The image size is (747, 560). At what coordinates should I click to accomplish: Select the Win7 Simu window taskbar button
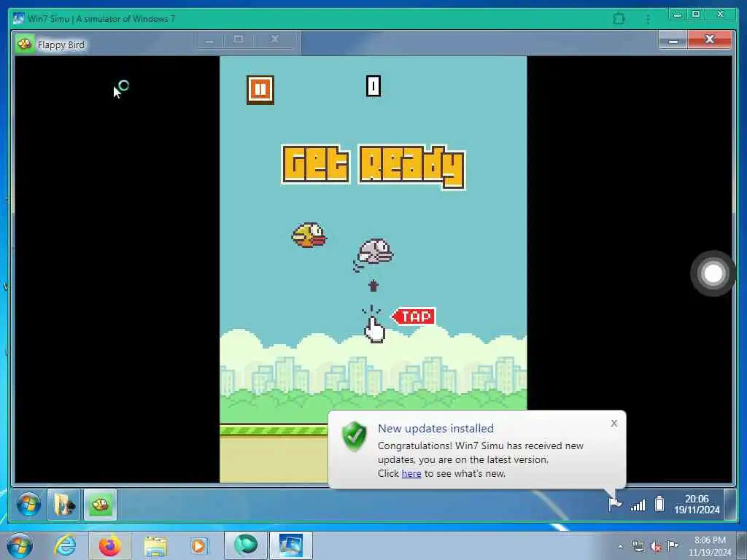[x=290, y=545]
